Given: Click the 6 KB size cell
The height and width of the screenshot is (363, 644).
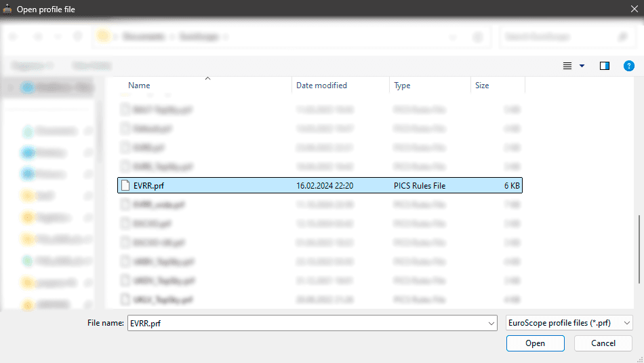Looking at the screenshot, I should tap(512, 186).
